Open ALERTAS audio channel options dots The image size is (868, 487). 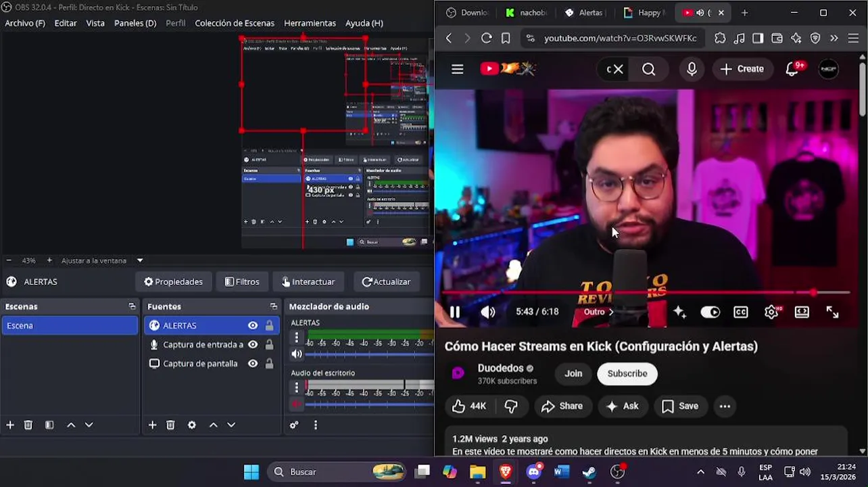[296, 336]
